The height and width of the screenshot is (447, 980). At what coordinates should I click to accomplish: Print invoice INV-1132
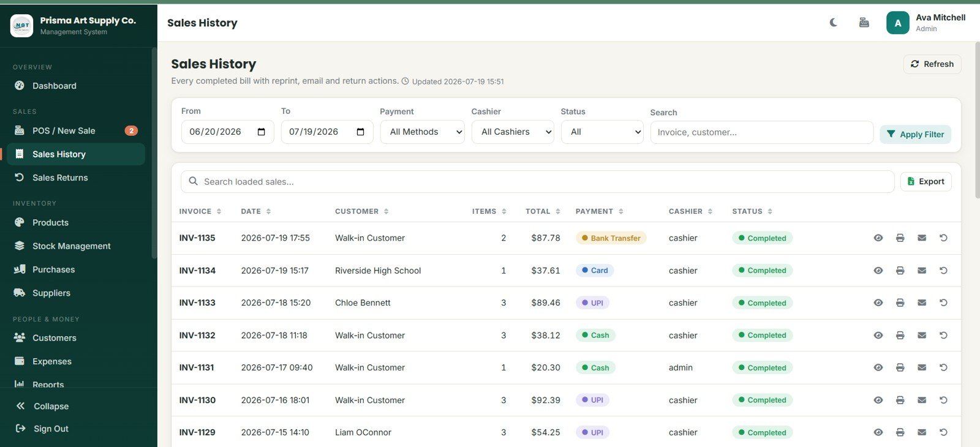tap(900, 336)
